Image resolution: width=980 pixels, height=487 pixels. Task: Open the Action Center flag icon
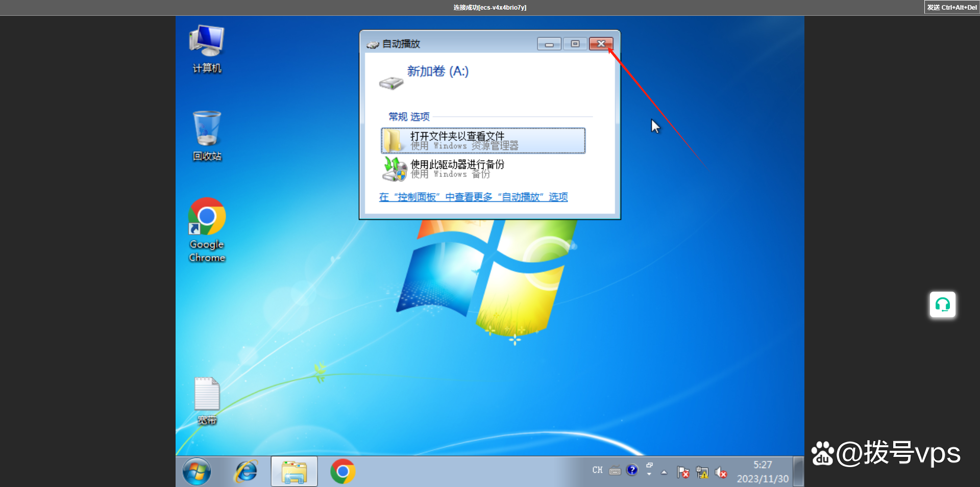[683, 473]
